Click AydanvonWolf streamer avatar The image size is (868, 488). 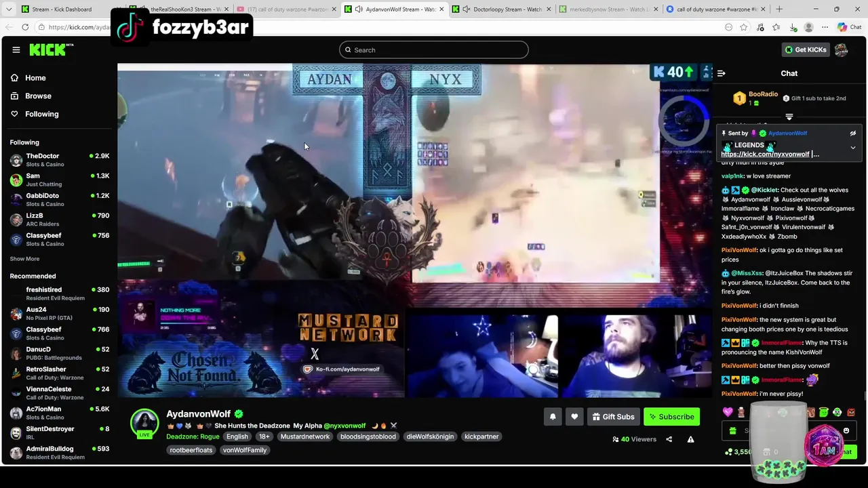click(x=144, y=423)
